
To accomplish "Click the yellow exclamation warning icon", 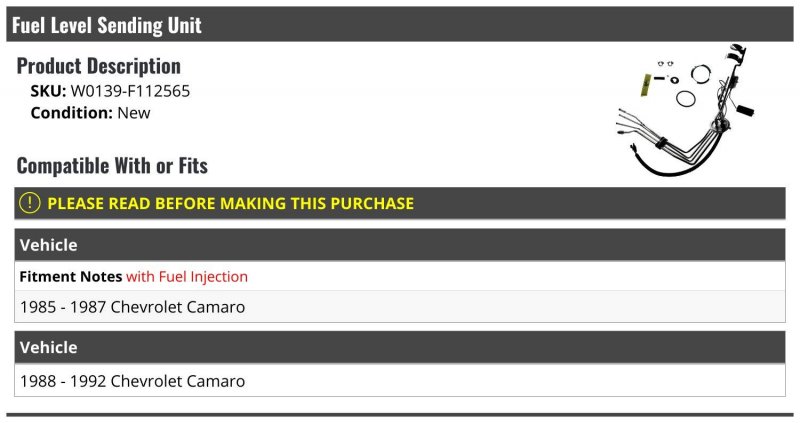I will tap(30, 203).
